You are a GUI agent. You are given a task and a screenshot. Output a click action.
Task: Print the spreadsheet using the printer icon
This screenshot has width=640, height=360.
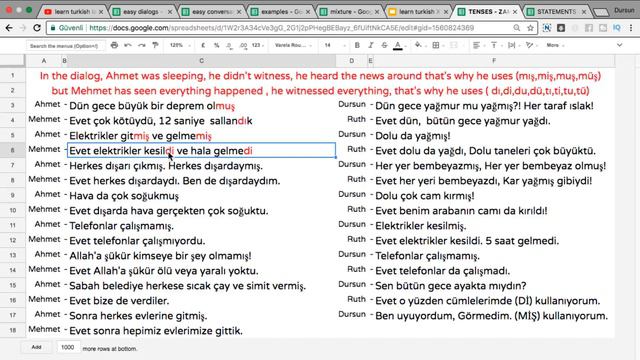click(x=114, y=45)
